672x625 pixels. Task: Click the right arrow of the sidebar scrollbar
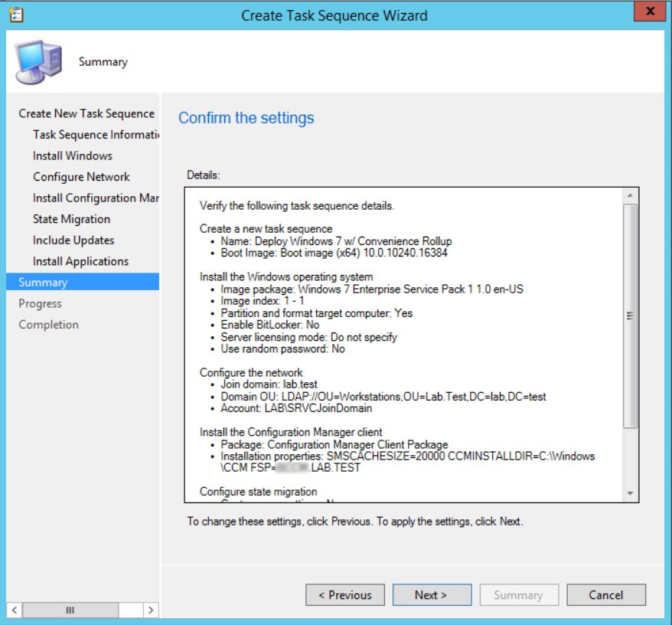tap(151, 610)
